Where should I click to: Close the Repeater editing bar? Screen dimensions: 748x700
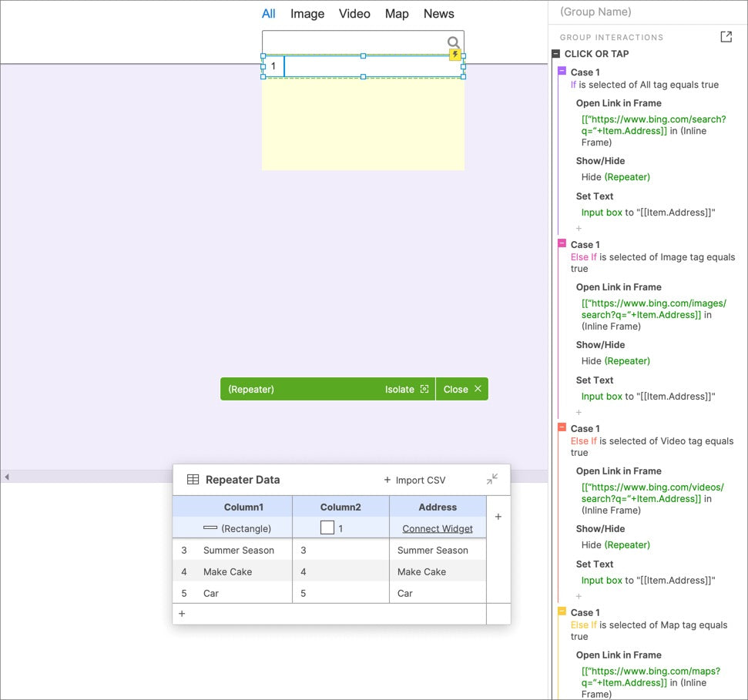461,389
